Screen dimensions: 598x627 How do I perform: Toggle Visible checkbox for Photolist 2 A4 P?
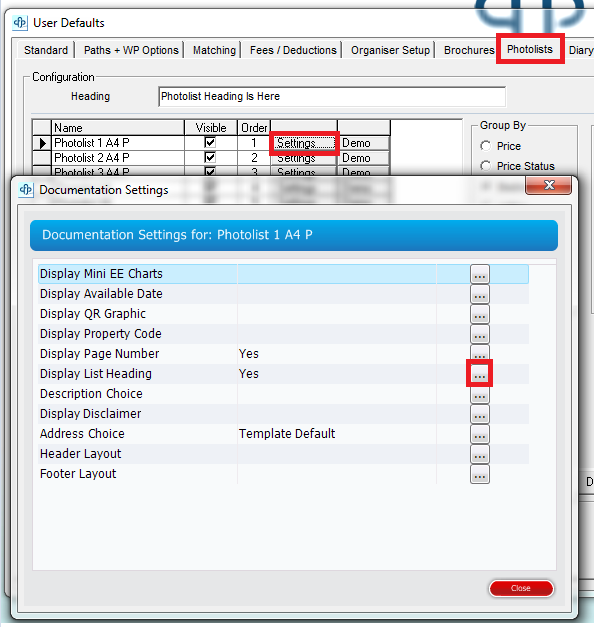210,158
